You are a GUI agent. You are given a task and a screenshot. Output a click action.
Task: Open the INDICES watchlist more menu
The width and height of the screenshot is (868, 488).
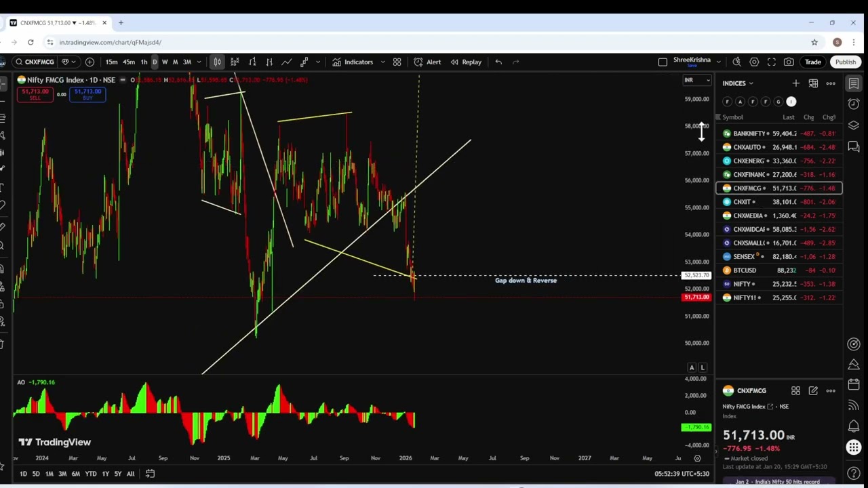coord(831,83)
